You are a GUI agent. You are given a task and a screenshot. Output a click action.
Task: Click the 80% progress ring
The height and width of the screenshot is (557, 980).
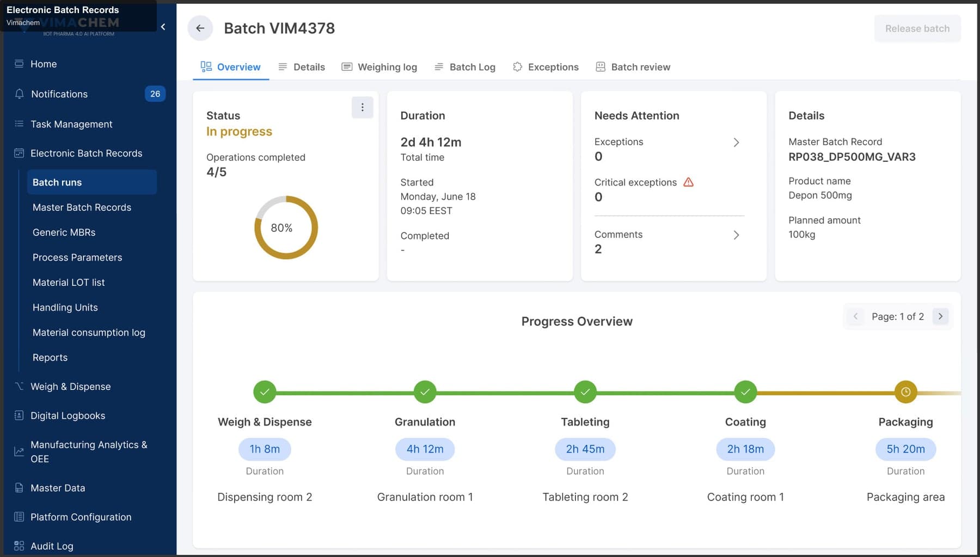[x=286, y=228]
